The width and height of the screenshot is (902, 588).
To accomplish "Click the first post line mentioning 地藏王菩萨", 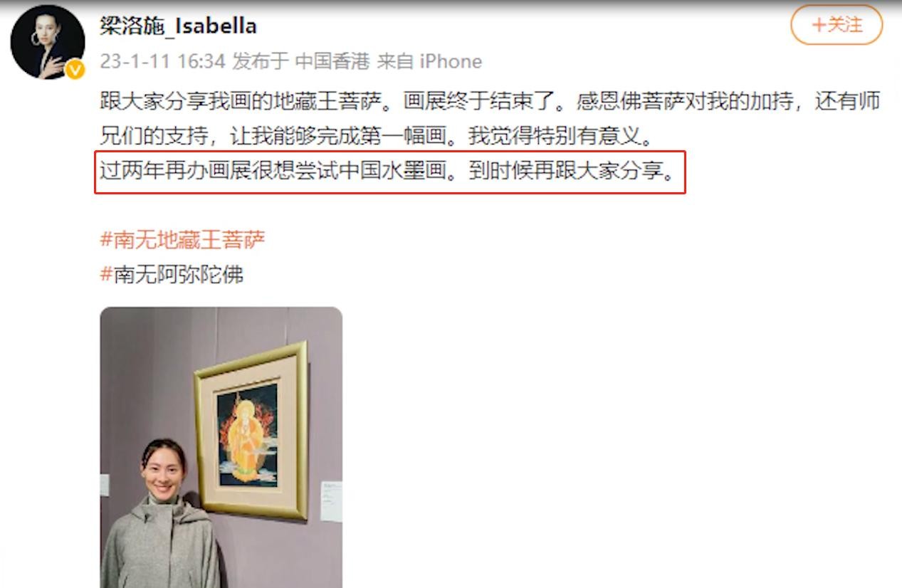I will coord(490,101).
